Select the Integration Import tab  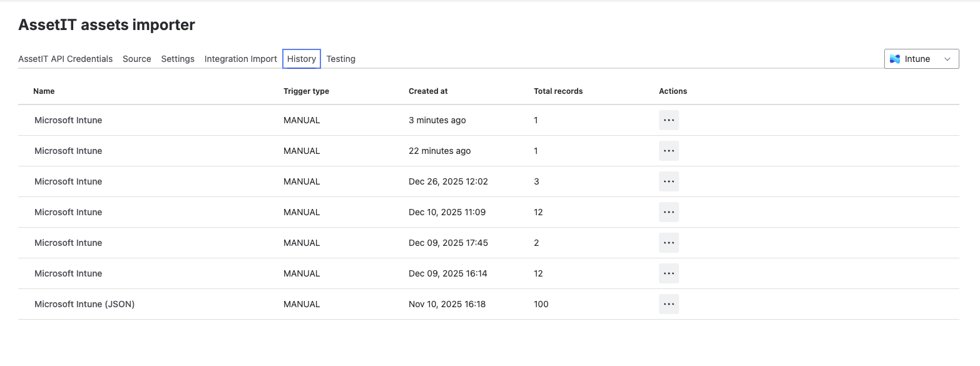click(240, 59)
